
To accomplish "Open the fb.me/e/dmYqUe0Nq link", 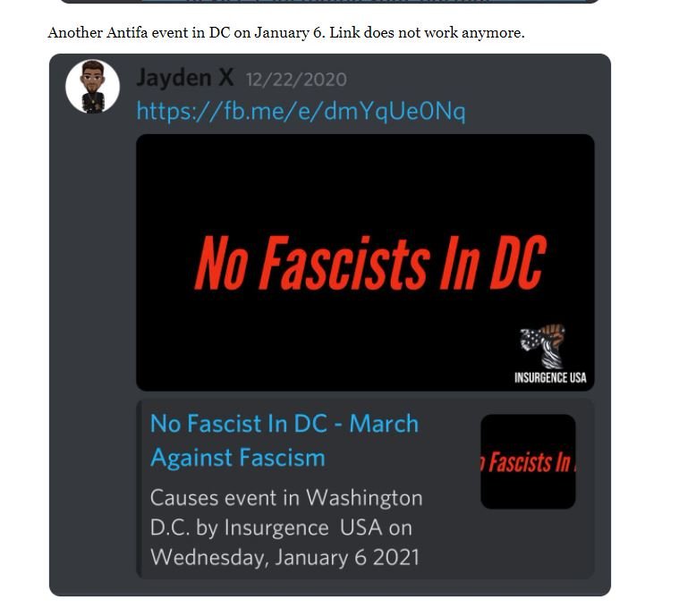I will click(x=301, y=112).
